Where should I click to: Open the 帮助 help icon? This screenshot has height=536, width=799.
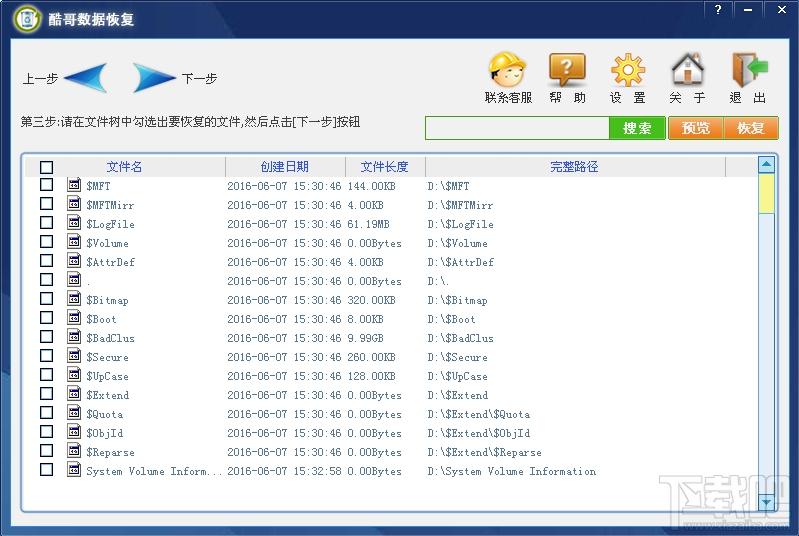(567, 70)
